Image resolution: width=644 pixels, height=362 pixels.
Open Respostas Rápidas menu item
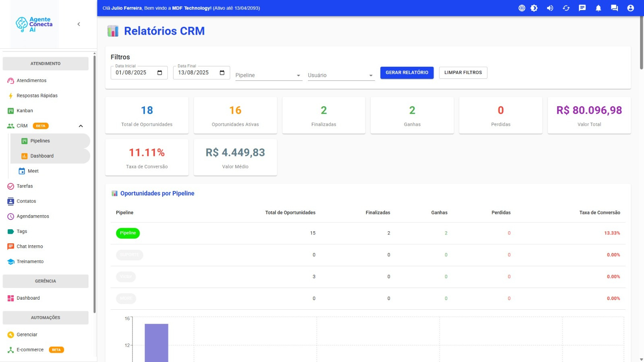(45, 96)
